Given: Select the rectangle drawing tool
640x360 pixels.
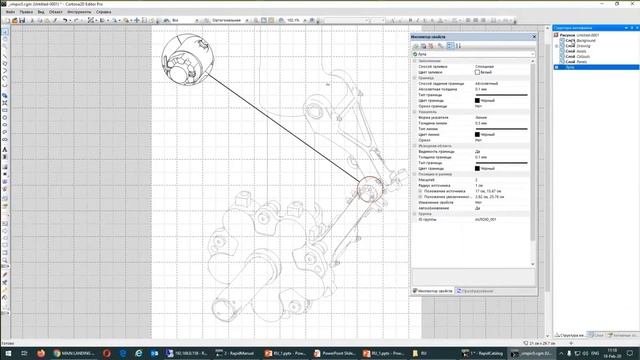Looking at the screenshot, I should [5, 110].
